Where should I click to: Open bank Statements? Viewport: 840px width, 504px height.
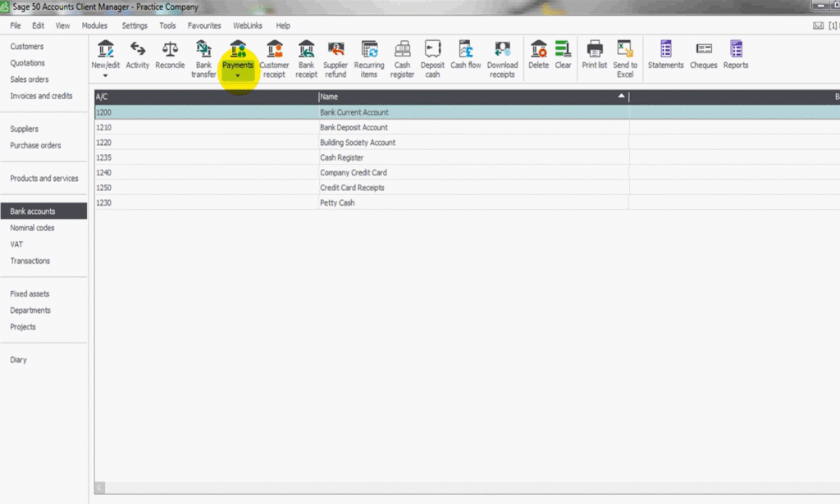coord(666,55)
